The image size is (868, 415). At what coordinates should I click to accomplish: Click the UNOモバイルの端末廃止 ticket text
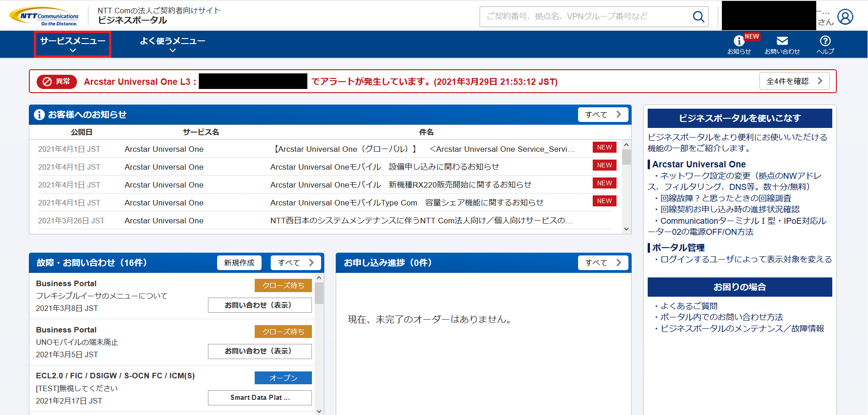pos(77,342)
